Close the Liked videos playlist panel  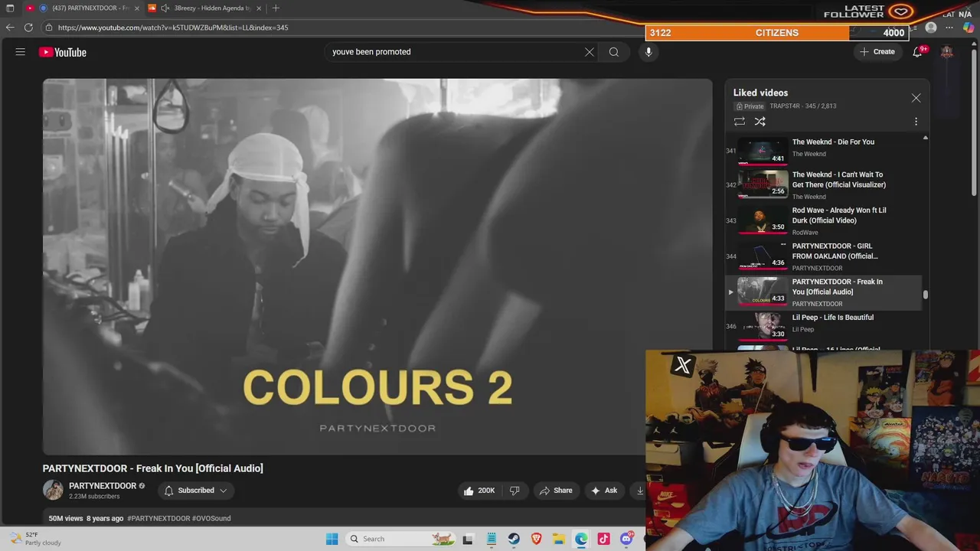[x=916, y=98]
